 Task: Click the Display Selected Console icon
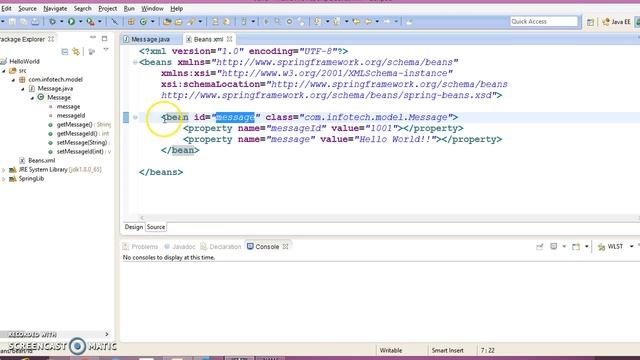(x=553, y=246)
